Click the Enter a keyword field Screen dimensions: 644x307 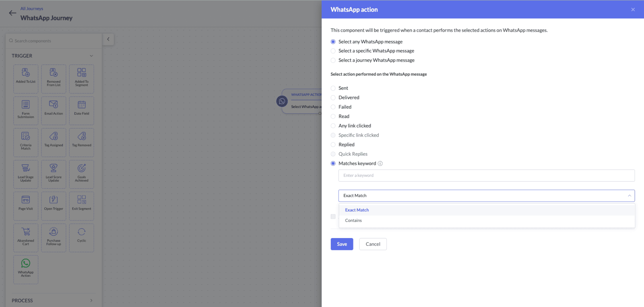click(486, 176)
